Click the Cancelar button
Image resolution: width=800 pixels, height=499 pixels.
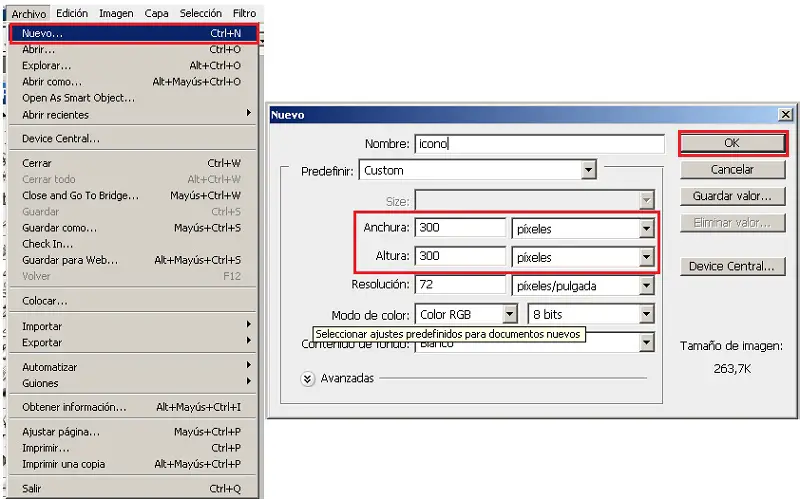732,169
